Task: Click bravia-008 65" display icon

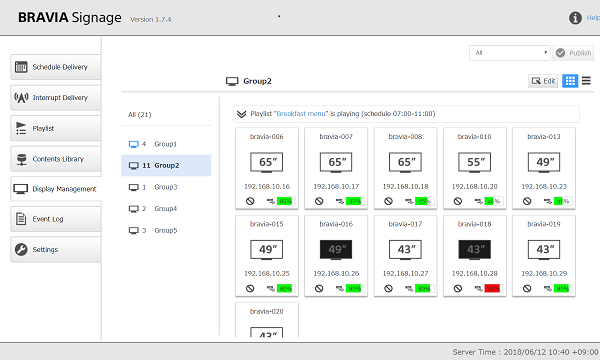Action: 405,162
